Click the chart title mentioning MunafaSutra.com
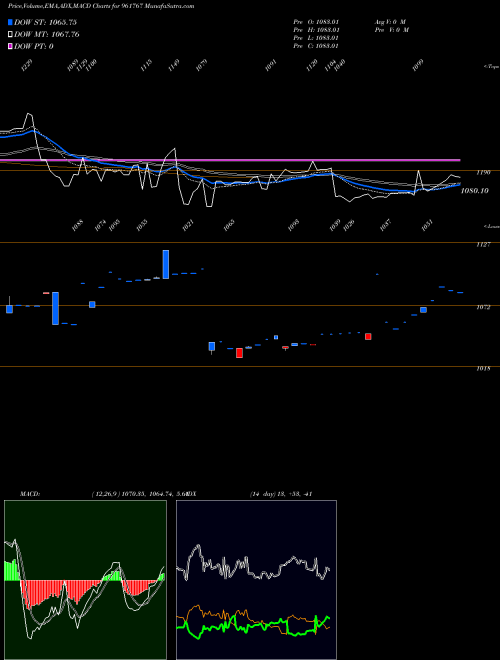500x660 pixels. (x=101, y=6)
